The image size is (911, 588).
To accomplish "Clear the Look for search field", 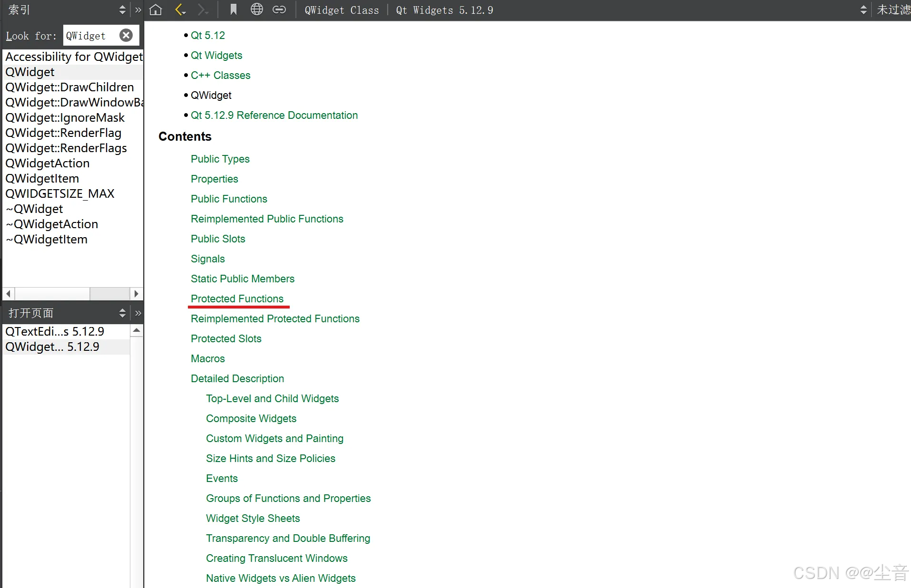I will (x=126, y=35).
